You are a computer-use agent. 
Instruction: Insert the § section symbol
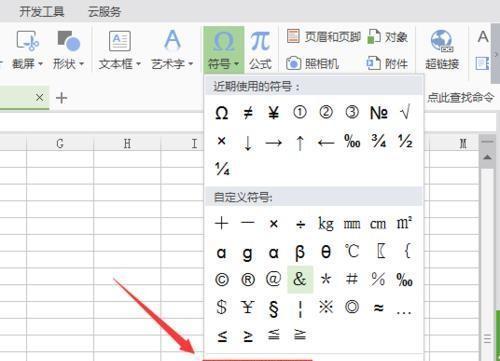pos(274,308)
